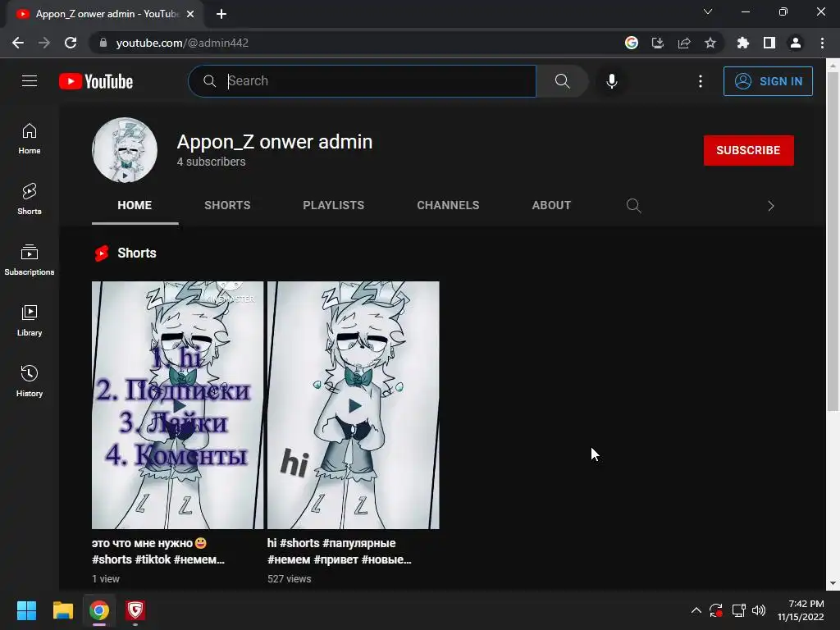Click the channel name Appon_Z onwer admin
This screenshot has height=630, width=840.
coord(274,142)
